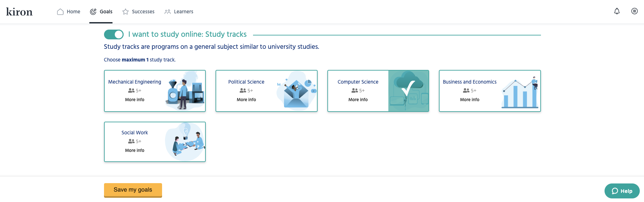Click the Home house icon

tap(60, 12)
